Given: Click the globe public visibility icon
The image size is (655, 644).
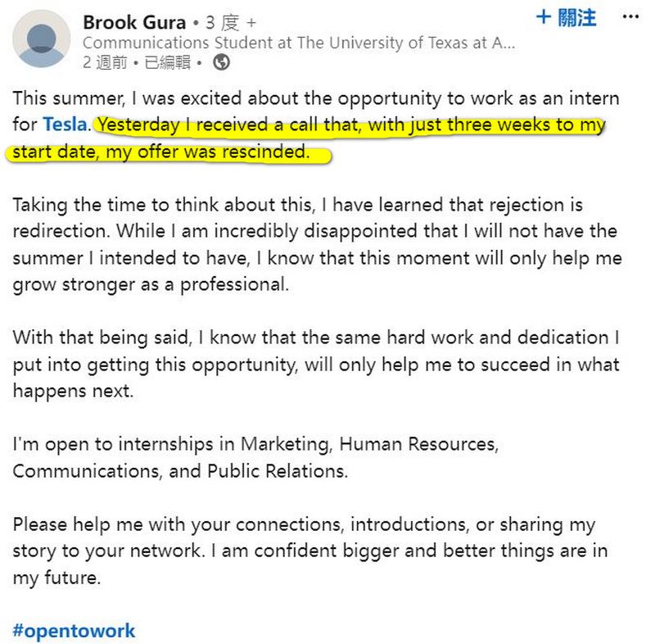Looking at the screenshot, I should [x=221, y=63].
